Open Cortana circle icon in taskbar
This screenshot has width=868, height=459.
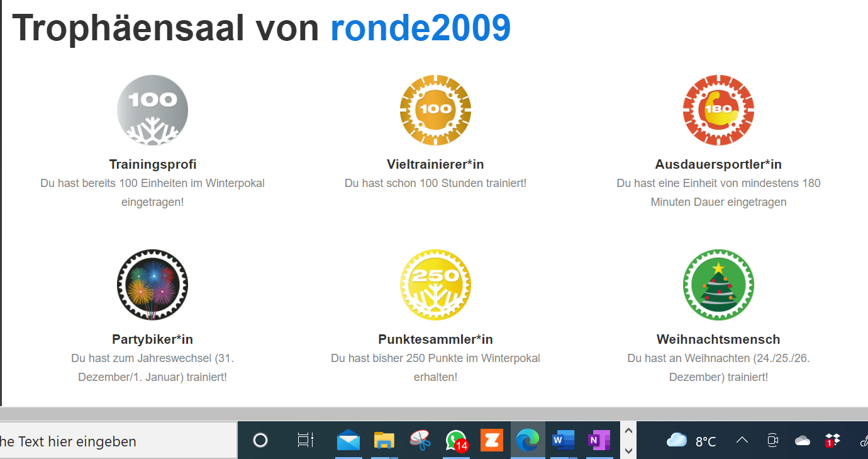pyautogui.click(x=260, y=441)
